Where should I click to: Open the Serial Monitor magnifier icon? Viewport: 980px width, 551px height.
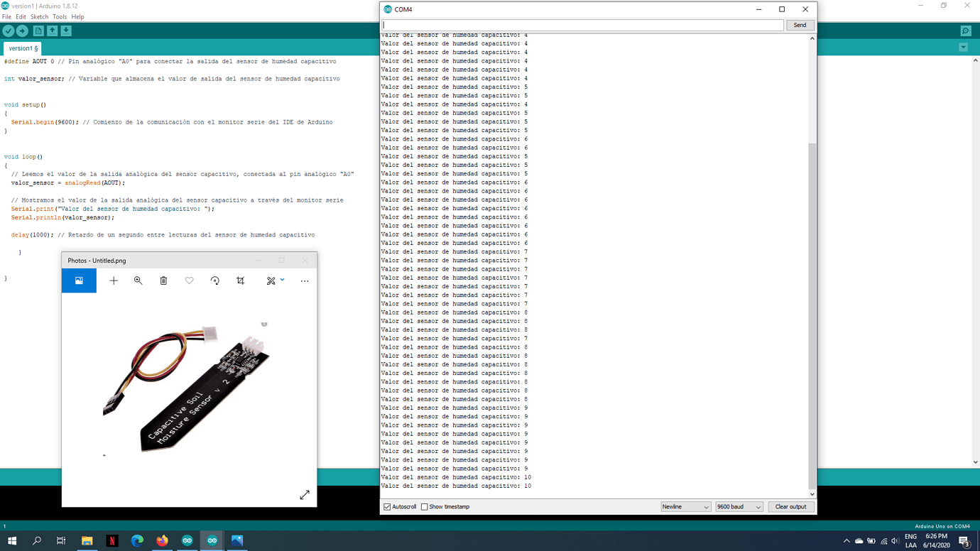tap(966, 31)
